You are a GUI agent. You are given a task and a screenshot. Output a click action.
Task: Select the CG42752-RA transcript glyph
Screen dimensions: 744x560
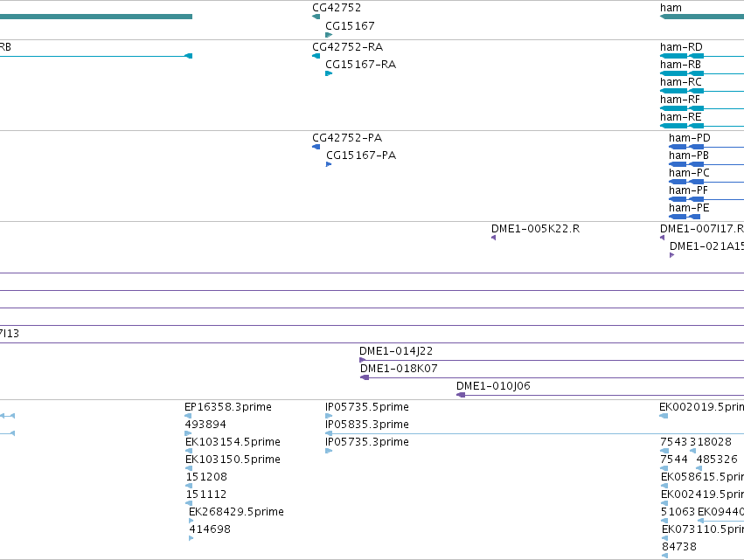(x=316, y=56)
